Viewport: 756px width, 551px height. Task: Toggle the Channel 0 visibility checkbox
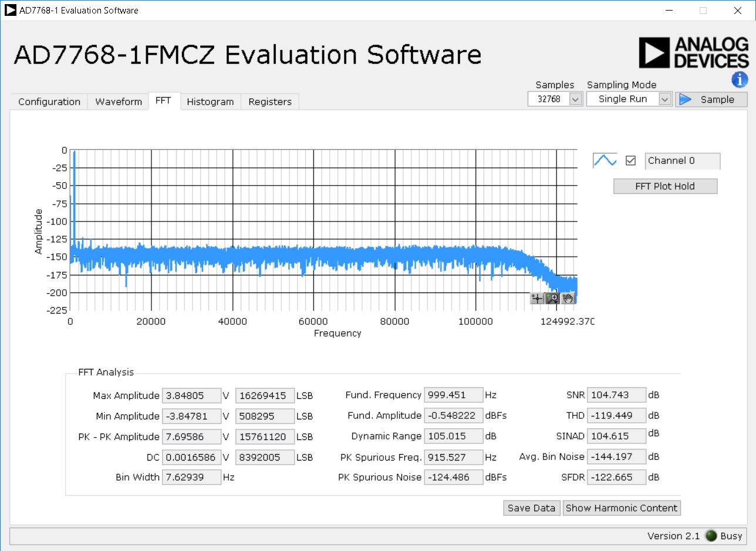[631, 160]
